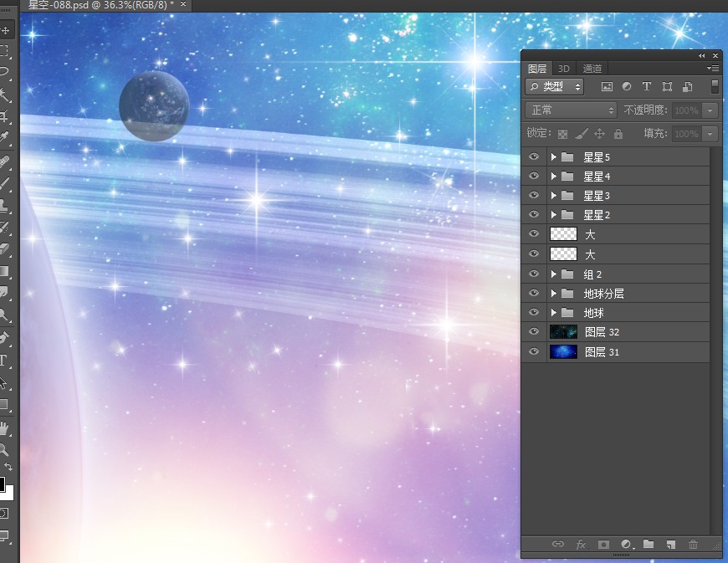The height and width of the screenshot is (563, 728).
Task: Select the Lasso tool
Action: (5, 71)
